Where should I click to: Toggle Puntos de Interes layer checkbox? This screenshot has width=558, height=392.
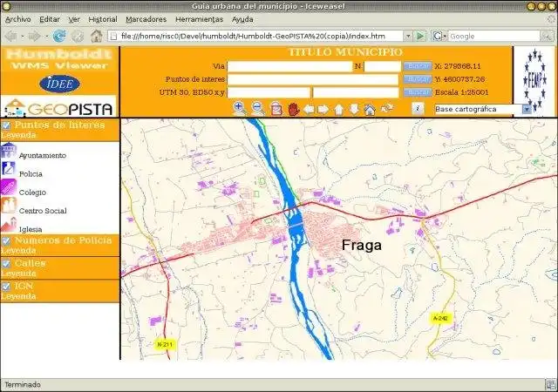pos(6,125)
